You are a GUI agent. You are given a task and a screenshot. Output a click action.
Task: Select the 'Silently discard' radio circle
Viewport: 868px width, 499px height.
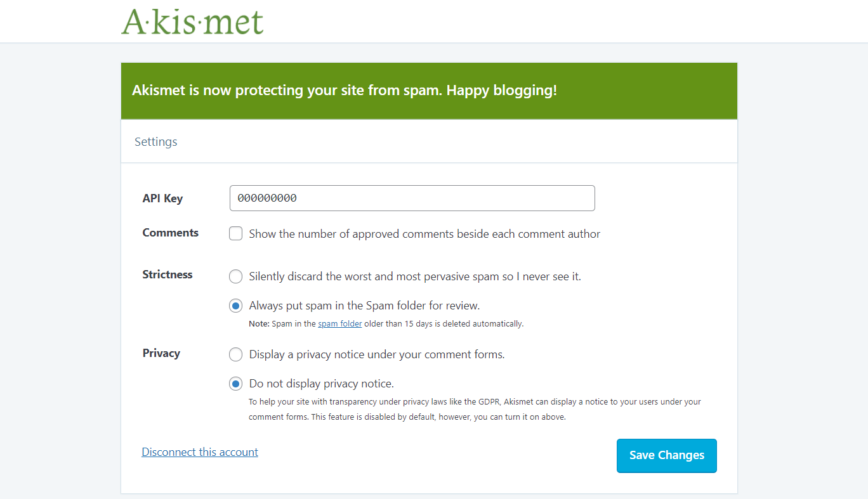click(236, 276)
